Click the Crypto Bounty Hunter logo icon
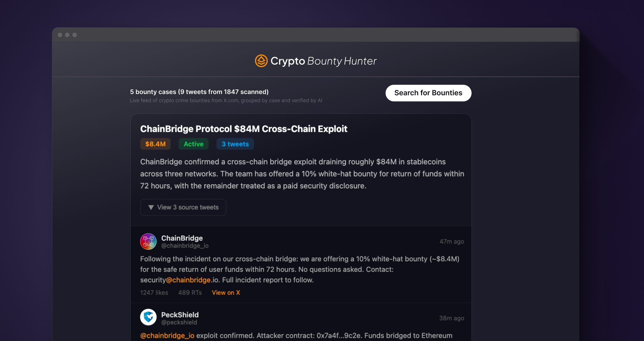The height and width of the screenshot is (341, 644). click(261, 61)
